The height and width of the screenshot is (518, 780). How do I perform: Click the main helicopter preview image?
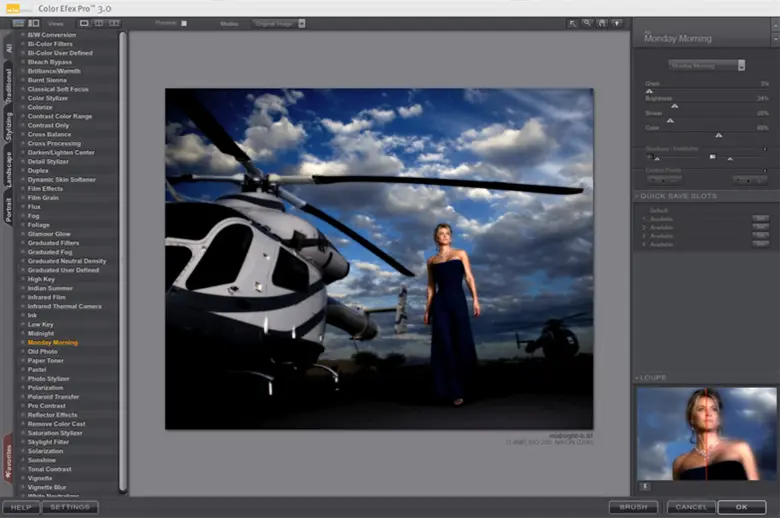379,259
